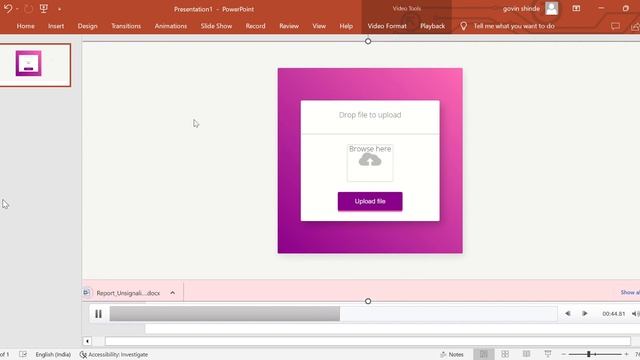The width and height of the screenshot is (640, 360).
Task: Open the Help tab
Action: [346, 26]
